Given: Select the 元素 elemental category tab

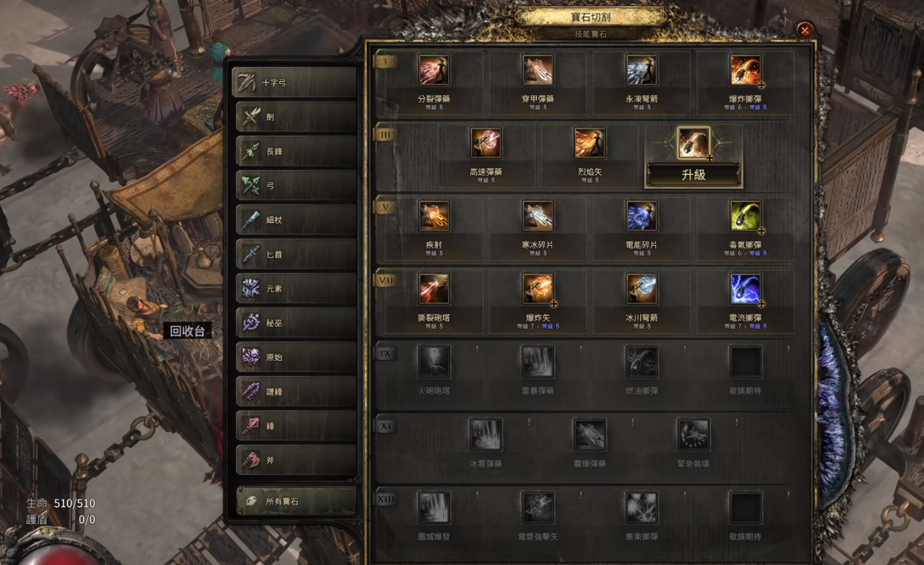Looking at the screenshot, I should click(296, 289).
